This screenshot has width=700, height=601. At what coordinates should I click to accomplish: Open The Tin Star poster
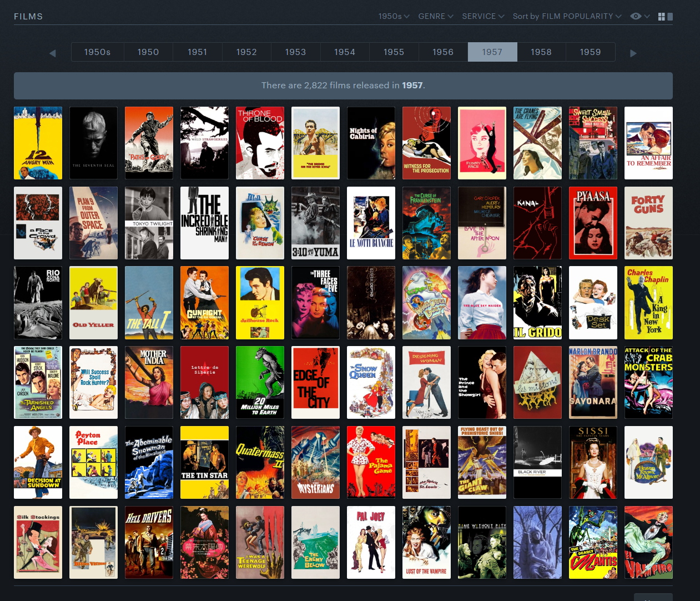[x=204, y=463]
